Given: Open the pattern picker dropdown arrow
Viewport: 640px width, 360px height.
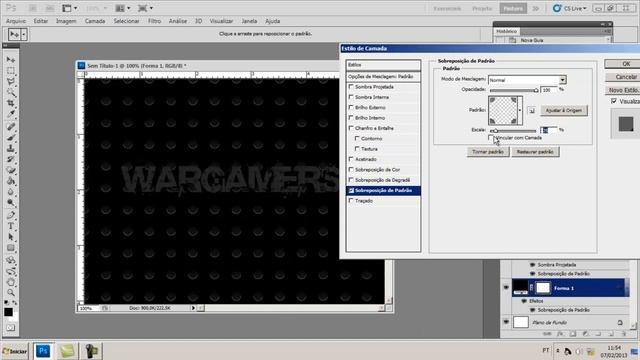Looking at the screenshot, I should tap(520, 110).
